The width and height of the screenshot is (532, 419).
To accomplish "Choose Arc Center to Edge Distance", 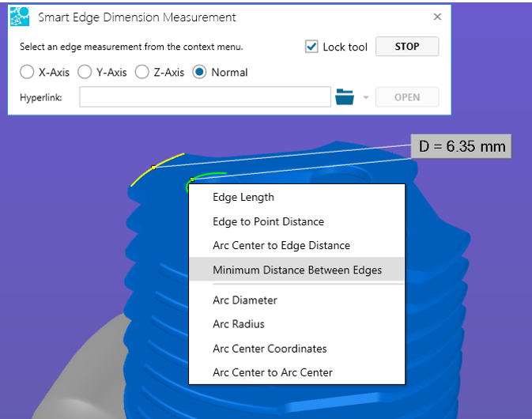I will (297, 245).
